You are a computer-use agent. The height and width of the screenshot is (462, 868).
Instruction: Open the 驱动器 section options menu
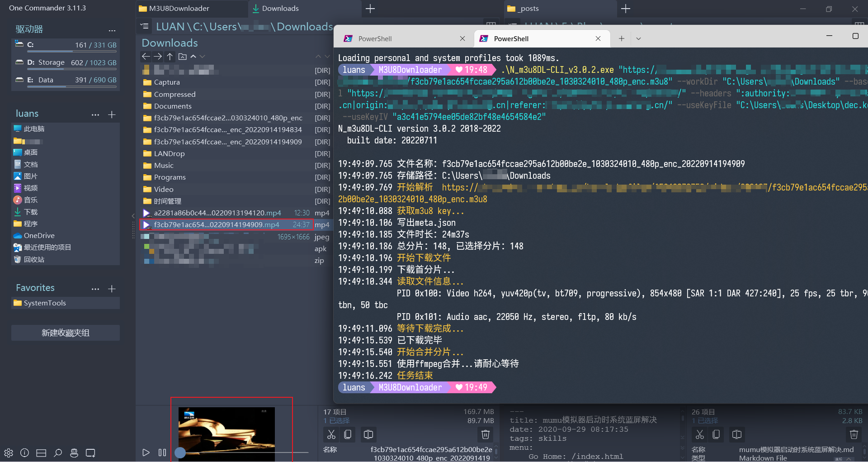pos(112,30)
